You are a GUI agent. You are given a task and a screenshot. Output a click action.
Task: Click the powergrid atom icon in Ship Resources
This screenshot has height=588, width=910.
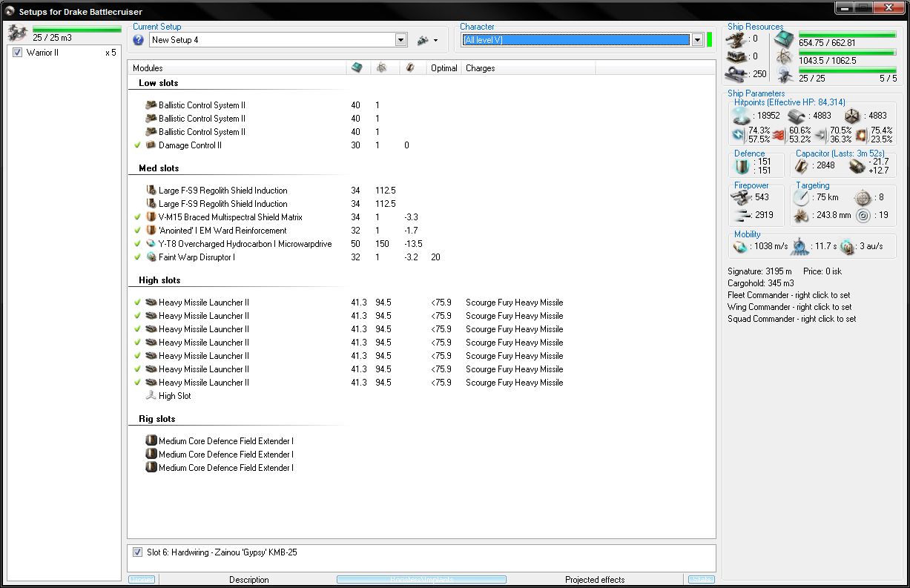click(x=784, y=57)
